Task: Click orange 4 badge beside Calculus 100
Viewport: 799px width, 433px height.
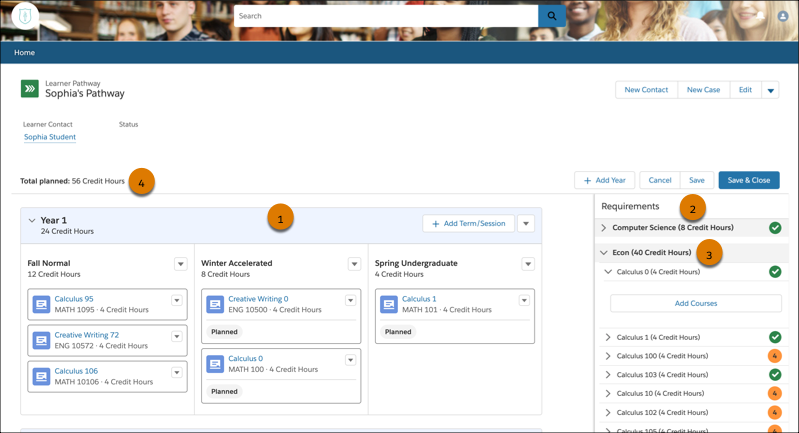Action: click(775, 356)
